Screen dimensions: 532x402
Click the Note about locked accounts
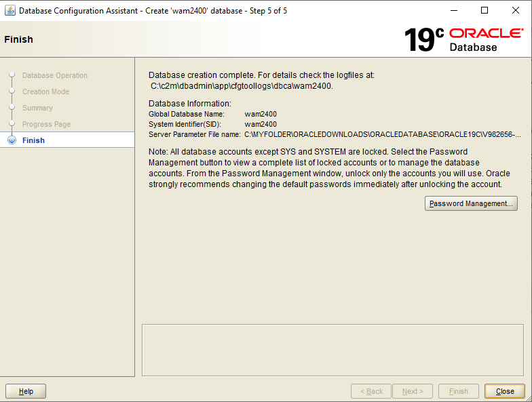329,168
